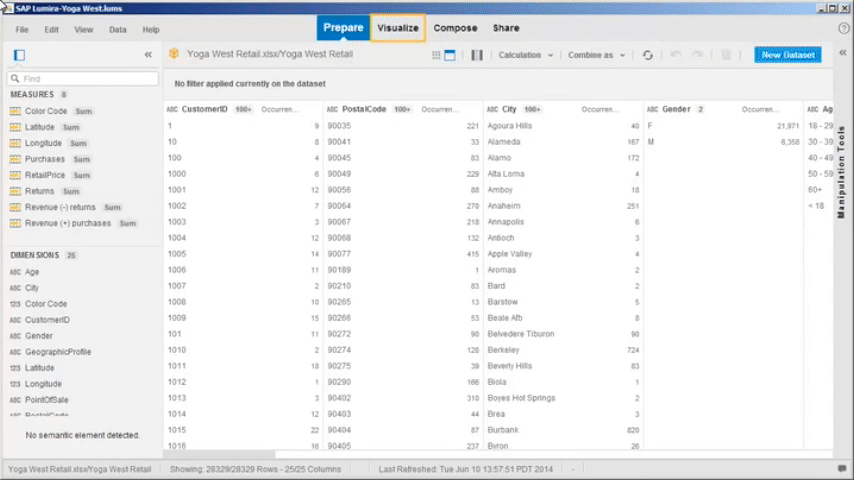Toggle the object picker panel icon
This screenshot has width=854, height=480.
20,55
